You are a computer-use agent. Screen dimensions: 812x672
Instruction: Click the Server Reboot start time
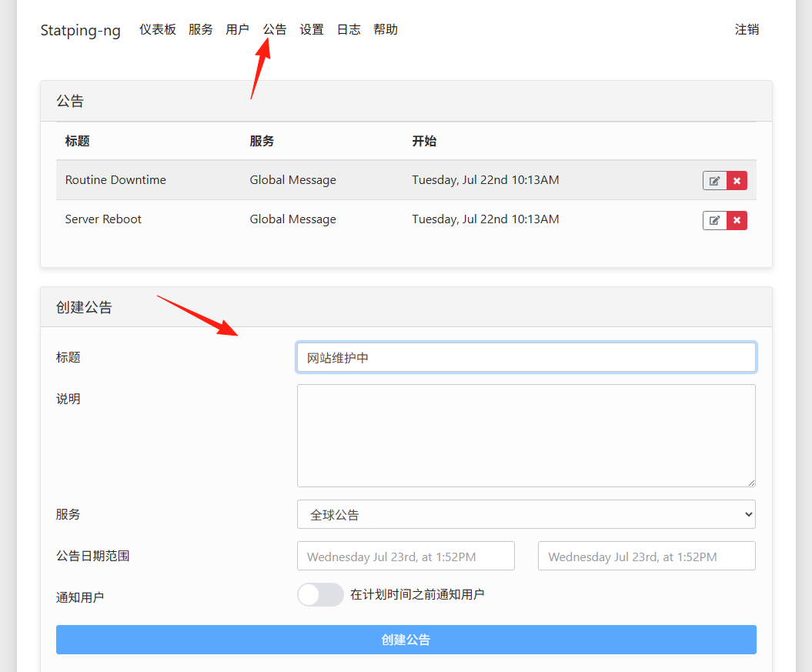[x=485, y=219]
